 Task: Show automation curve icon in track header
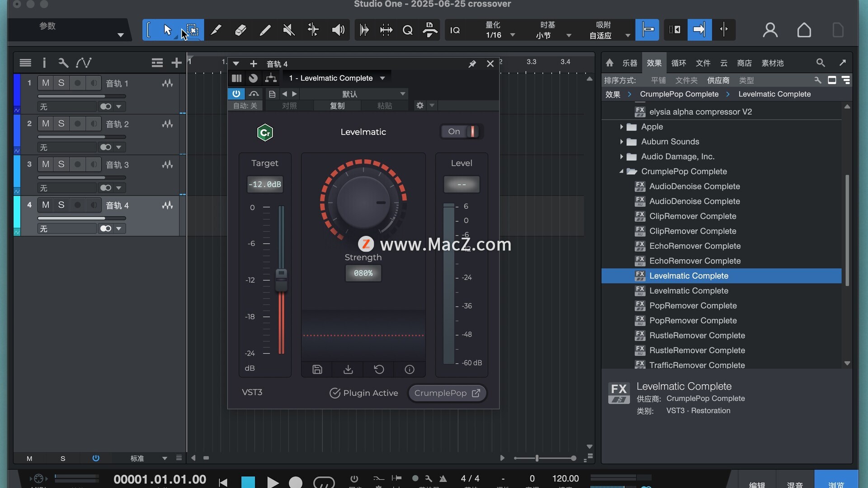click(84, 63)
